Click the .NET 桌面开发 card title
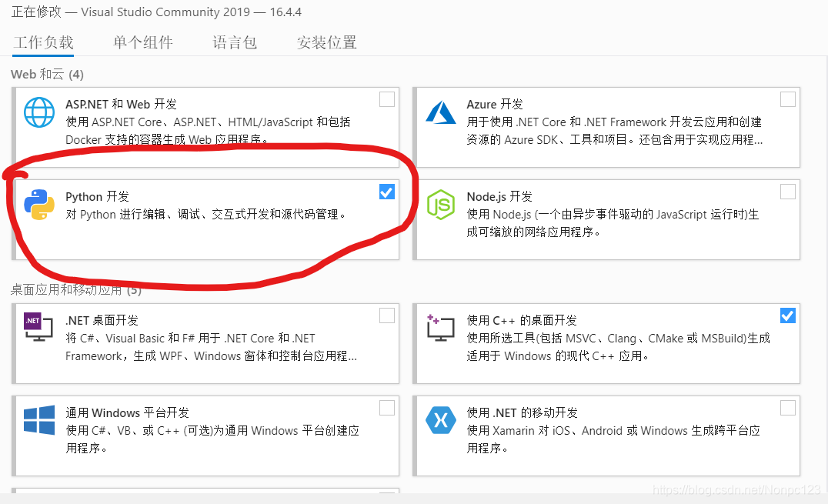The width and height of the screenshot is (828, 504). 102,320
